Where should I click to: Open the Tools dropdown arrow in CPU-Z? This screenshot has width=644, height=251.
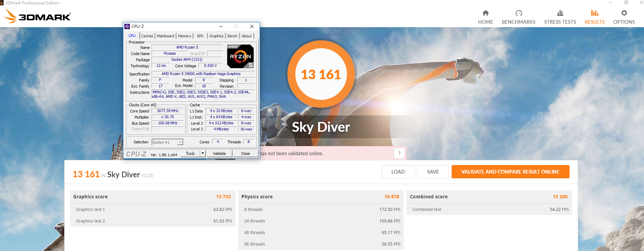[x=203, y=154]
